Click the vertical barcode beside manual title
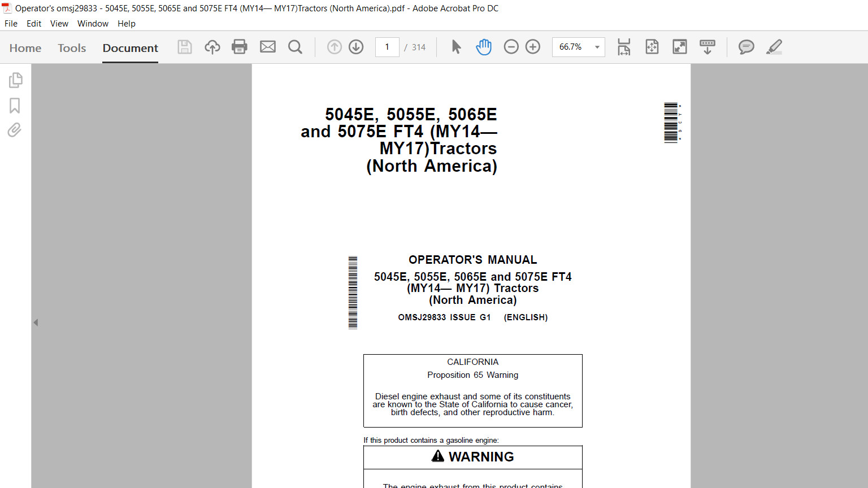The width and height of the screenshot is (868, 488). coord(353,293)
